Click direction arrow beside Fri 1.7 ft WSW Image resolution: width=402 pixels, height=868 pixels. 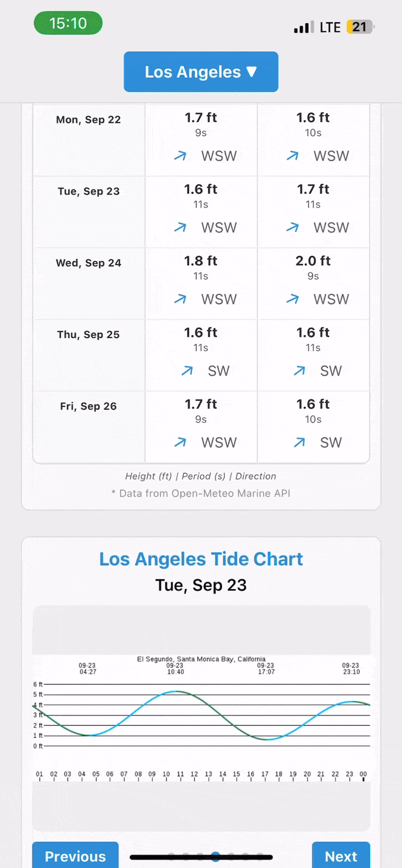tap(180, 442)
